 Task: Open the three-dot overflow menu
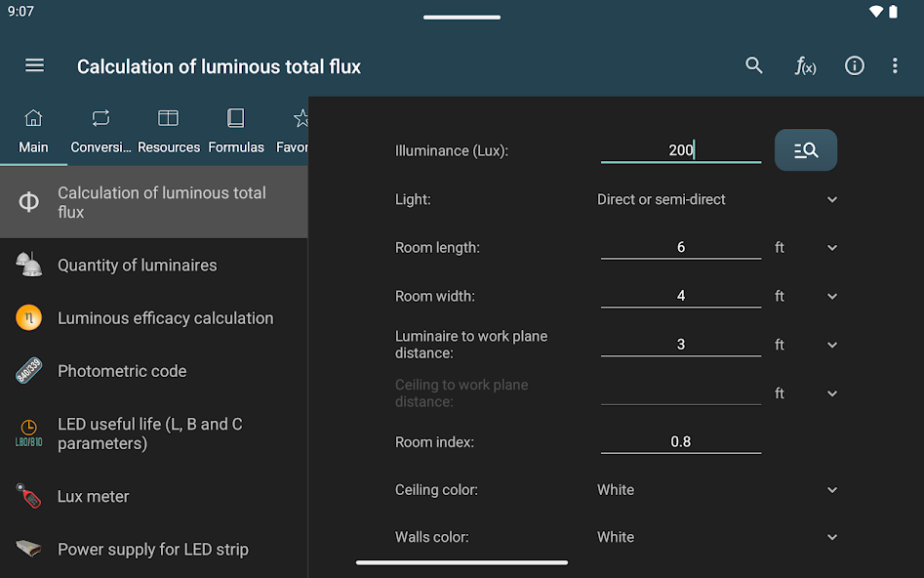click(x=895, y=65)
